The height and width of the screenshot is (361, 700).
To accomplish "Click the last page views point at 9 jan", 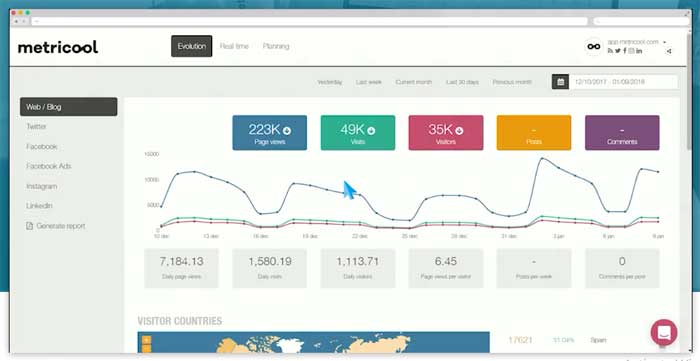I will pos(658,172).
